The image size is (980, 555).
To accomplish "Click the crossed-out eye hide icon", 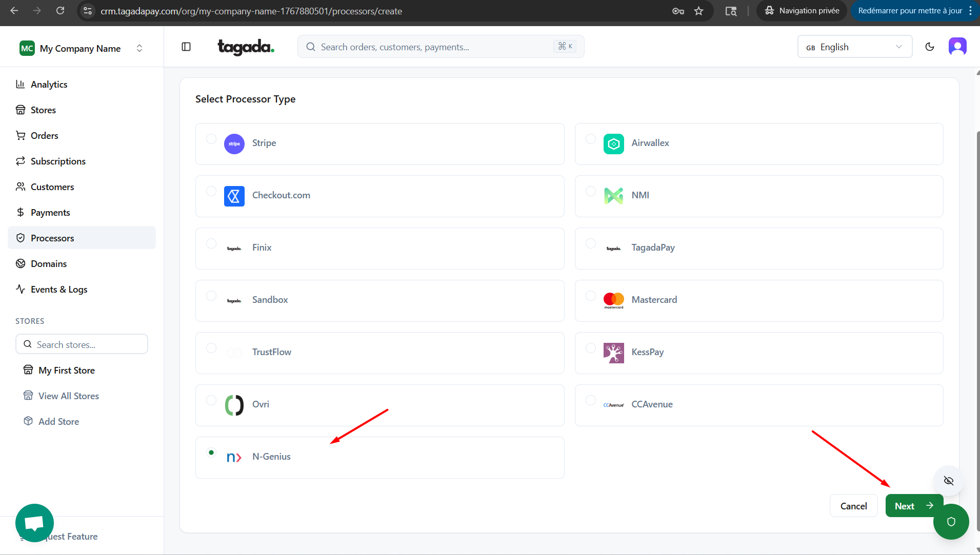I will point(948,481).
